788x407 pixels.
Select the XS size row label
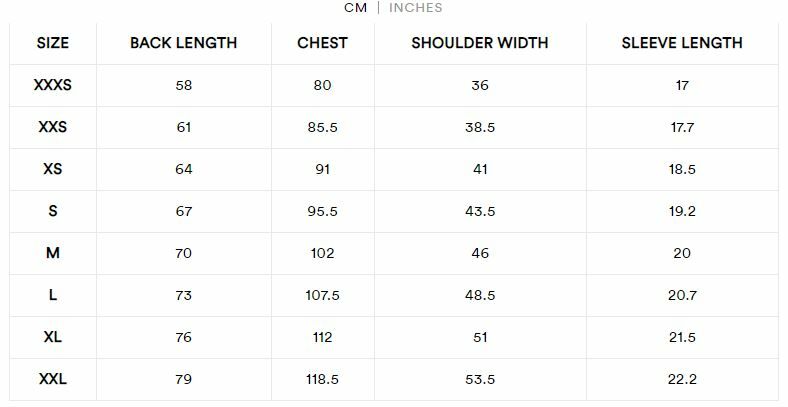[x=53, y=169]
